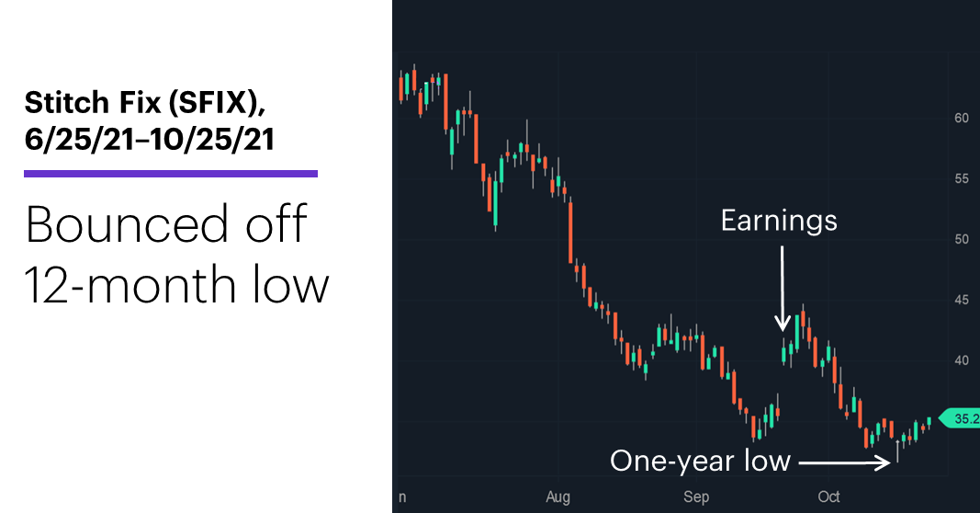Click the Earnings annotation label
The image size is (980, 513).
[779, 221]
